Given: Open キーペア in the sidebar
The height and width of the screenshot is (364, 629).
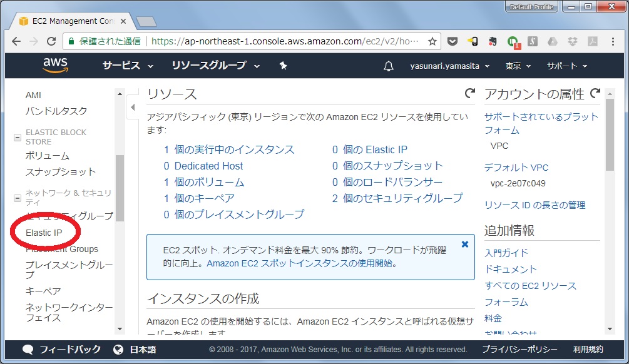Looking at the screenshot, I should pyautogui.click(x=43, y=291).
